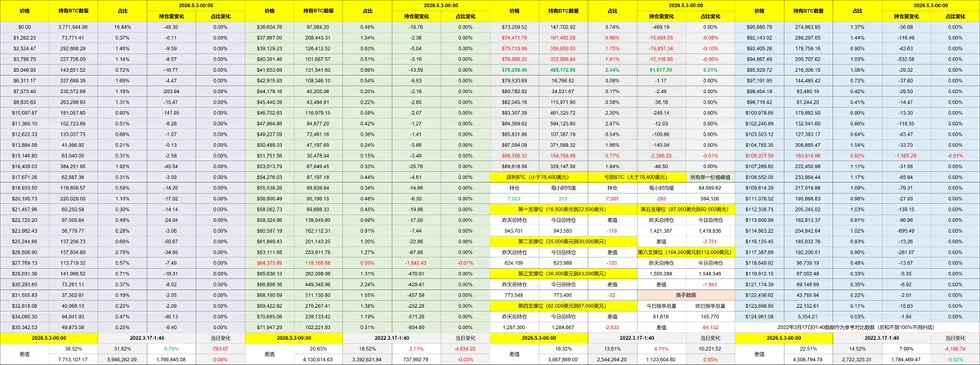This screenshot has width=980, height=365.
Task: Click the green 7,503 holdings value
Action: click(515, 198)
